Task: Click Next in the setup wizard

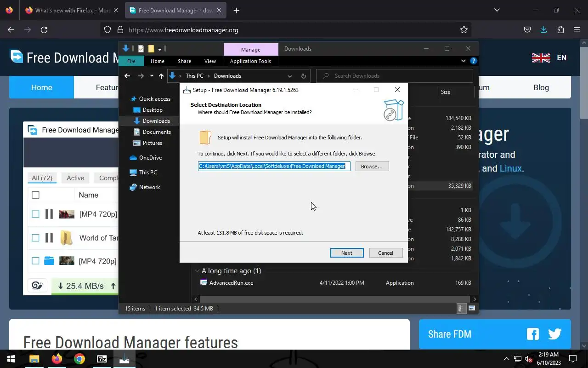Action: (x=347, y=253)
